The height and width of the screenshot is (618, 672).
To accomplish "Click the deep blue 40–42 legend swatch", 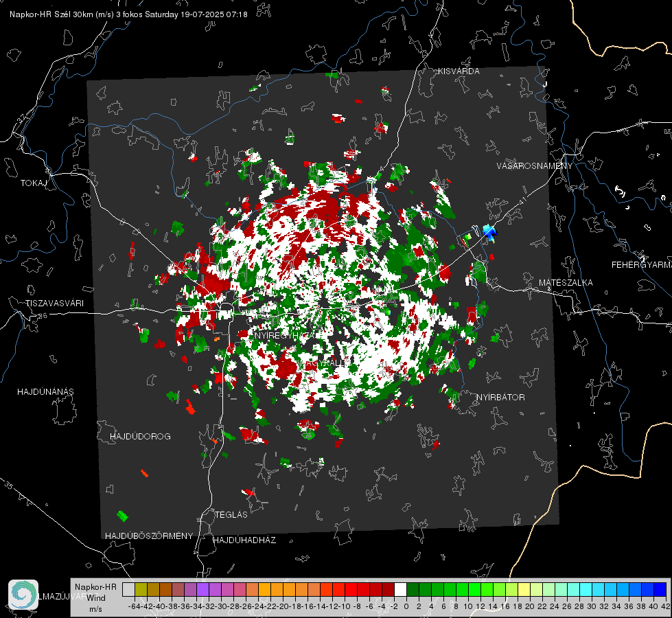I will (660, 590).
